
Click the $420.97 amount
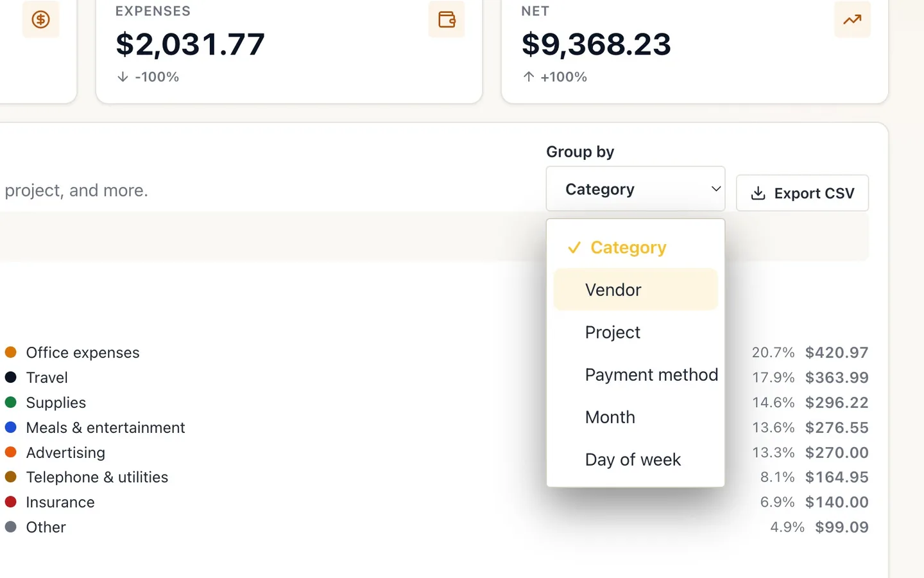coord(837,353)
